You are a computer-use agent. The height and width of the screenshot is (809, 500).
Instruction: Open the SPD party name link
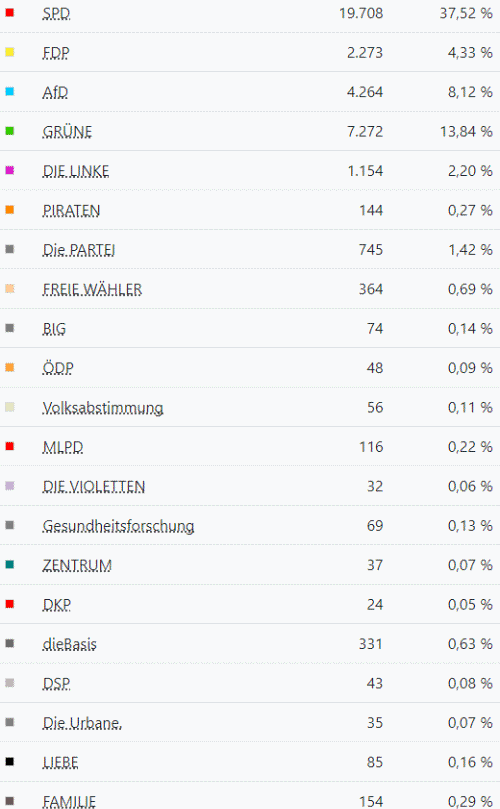[x=56, y=13]
